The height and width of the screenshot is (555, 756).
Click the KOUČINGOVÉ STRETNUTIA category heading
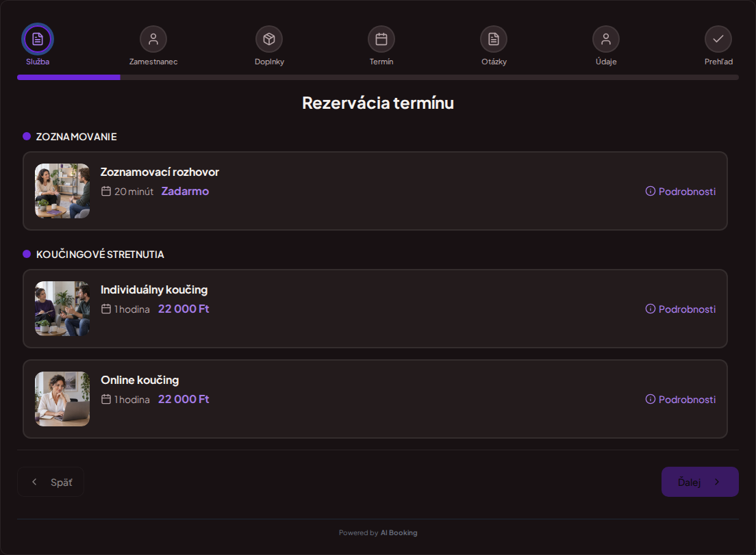click(100, 255)
